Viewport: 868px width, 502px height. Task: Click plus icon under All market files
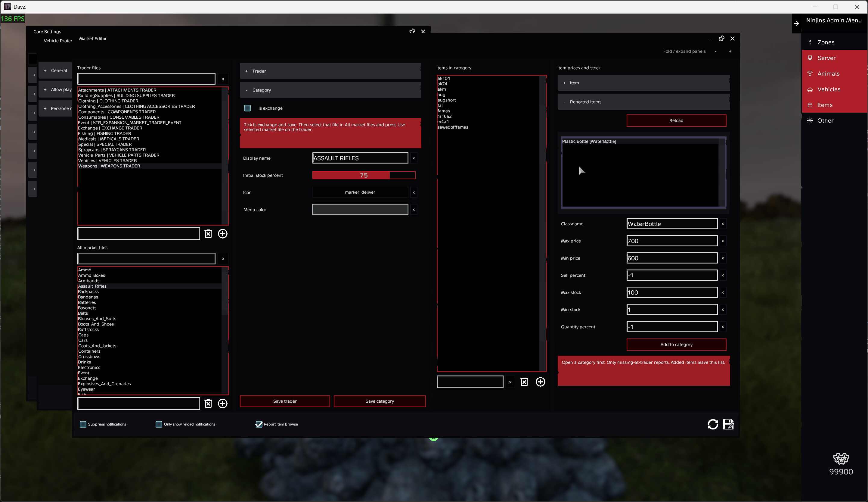pos(222,404)
